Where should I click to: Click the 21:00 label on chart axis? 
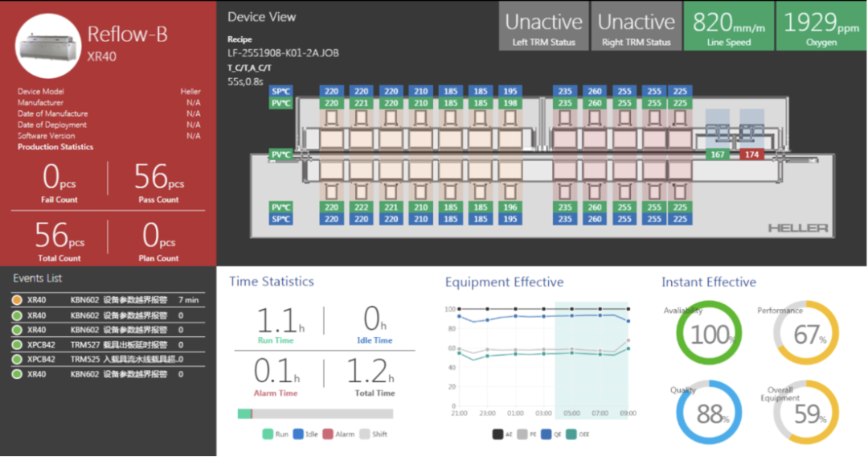point(459,414)
